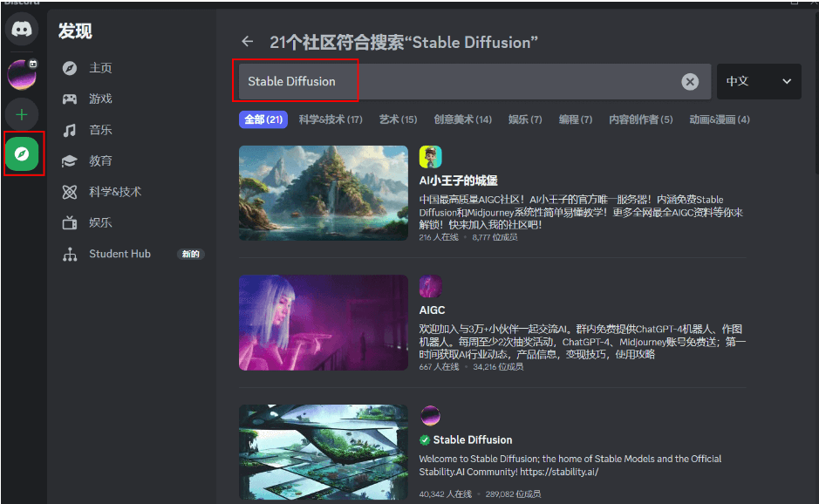Screen dimensions: 819x504
Task: Filter by 创意美术 (14) tab
Action: pos(463,119)
